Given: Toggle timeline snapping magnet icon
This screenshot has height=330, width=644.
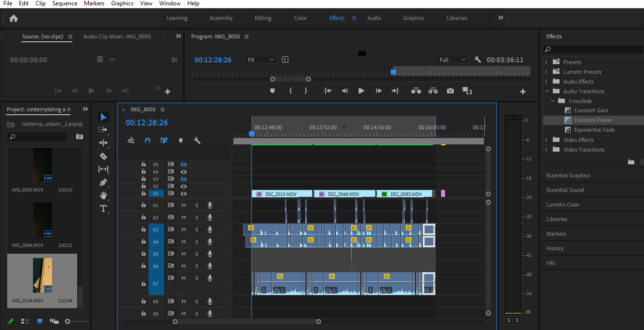Looking at the screenshot, I should (148, 140).
